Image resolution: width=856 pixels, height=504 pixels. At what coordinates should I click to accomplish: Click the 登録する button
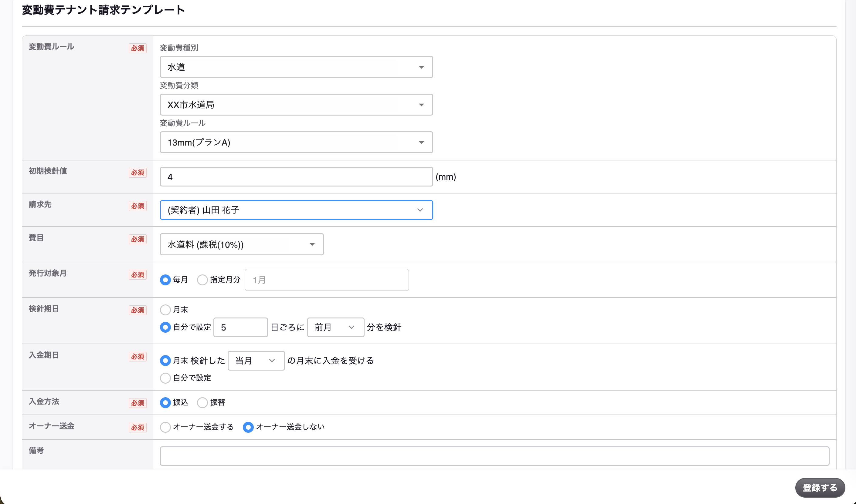coord(820,488)
